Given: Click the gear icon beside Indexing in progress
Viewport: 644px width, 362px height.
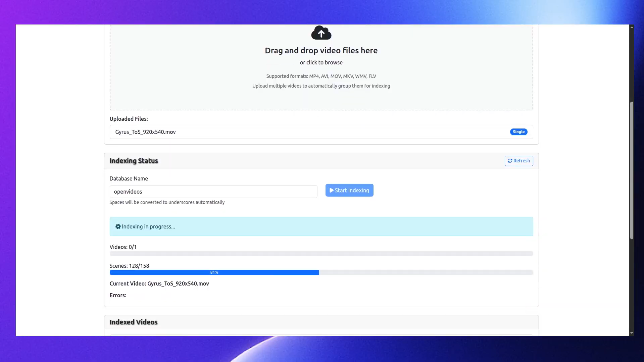Looking at the screenshot, I should [x=118, y=226].
